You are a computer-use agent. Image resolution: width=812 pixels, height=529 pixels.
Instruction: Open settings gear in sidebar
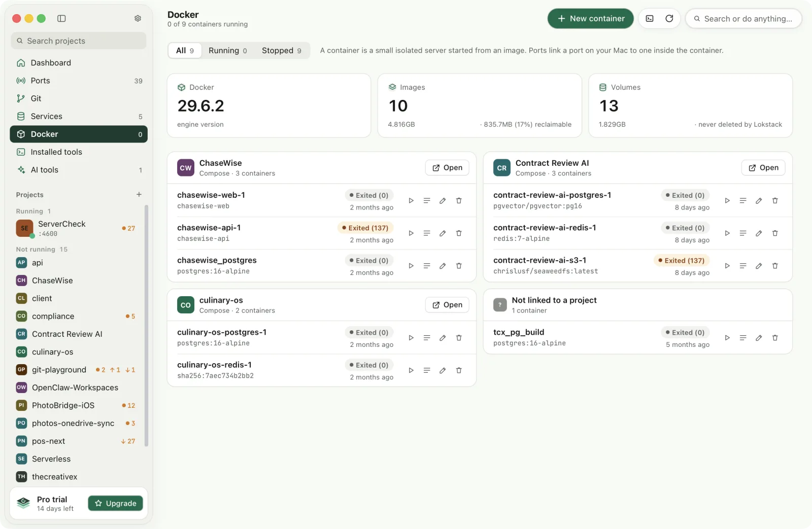pos(138,18)
